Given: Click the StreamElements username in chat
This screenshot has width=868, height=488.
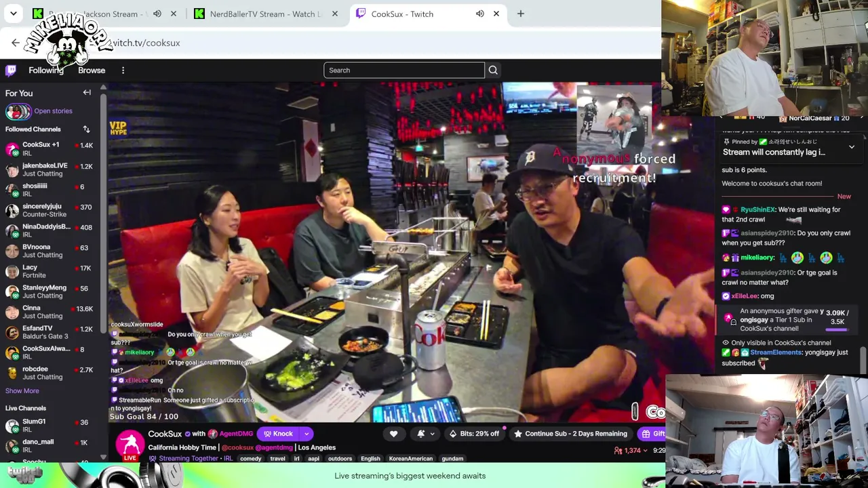Looking at the screenshot, I should click(776, 353).
